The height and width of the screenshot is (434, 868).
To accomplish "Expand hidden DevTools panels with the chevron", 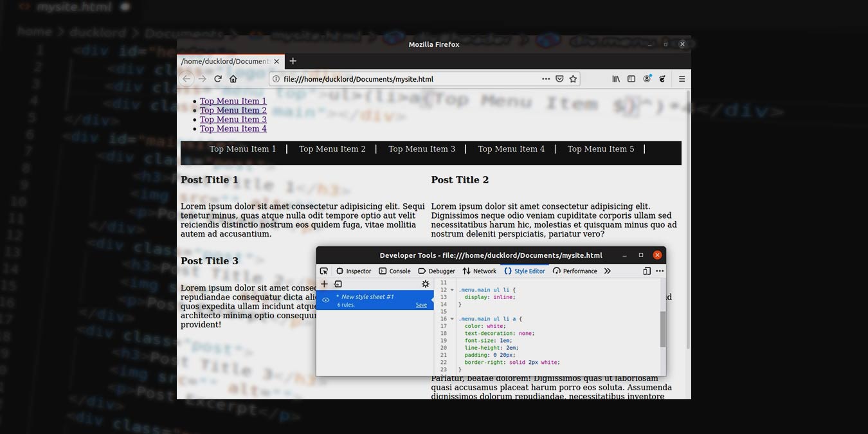I will coord(607,271).
